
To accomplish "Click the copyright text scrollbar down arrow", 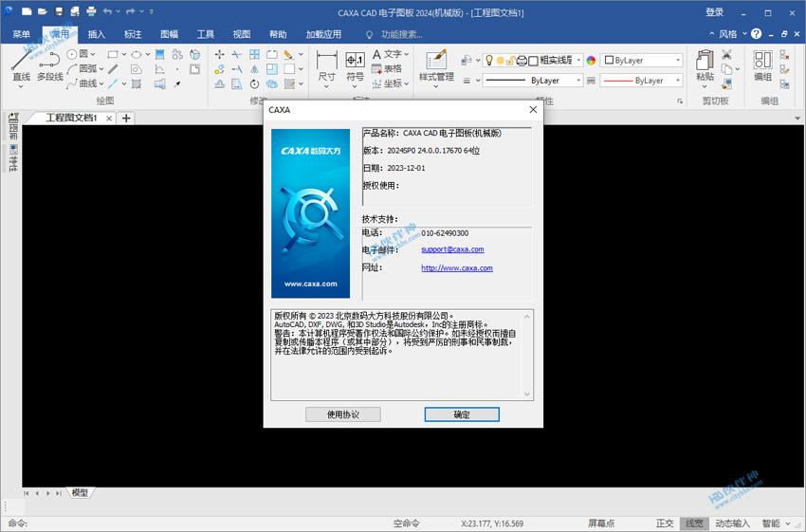I will pyautogui.click(x=527, y=394).
